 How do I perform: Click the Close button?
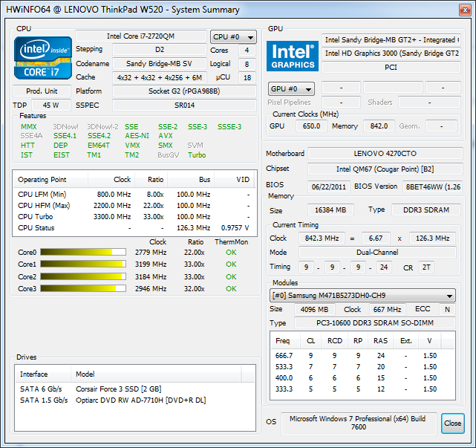pyautogui.click(x=452, y=423)
